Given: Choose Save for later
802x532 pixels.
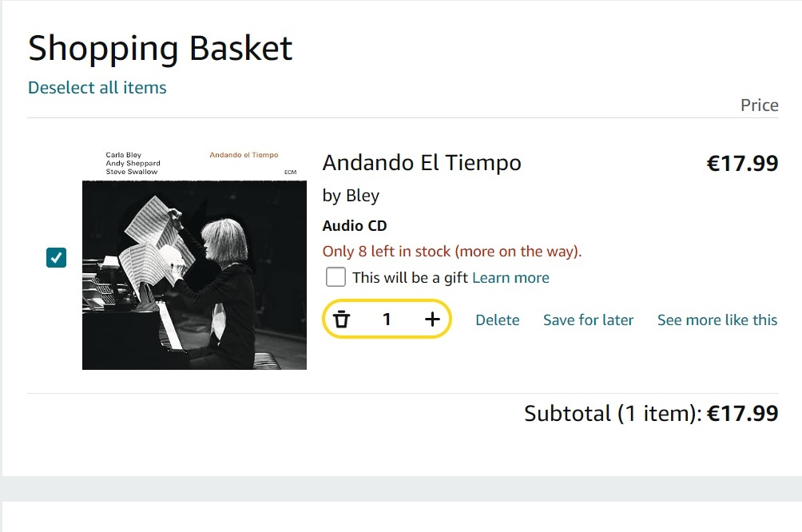Looking at the screenshot, I should click(x=588, y=320).
